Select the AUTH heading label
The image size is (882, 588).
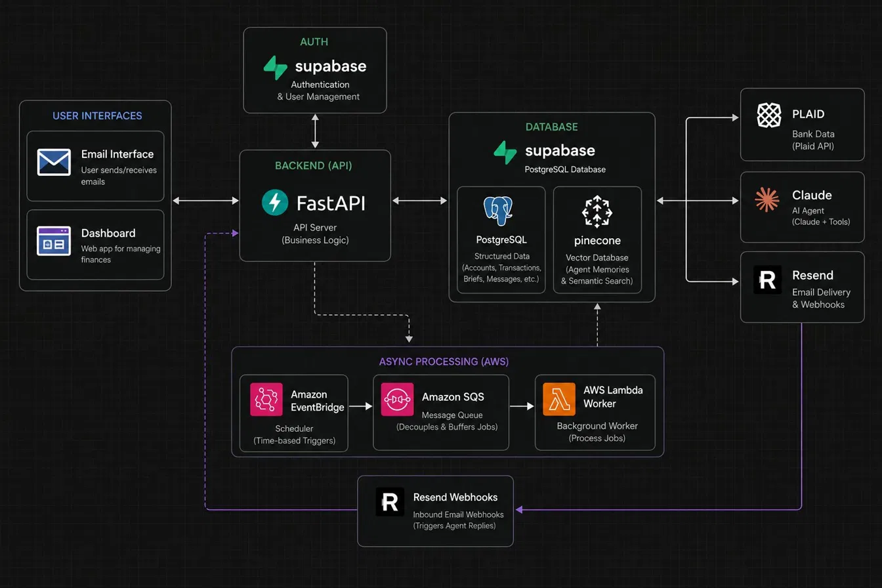(314, 42)
